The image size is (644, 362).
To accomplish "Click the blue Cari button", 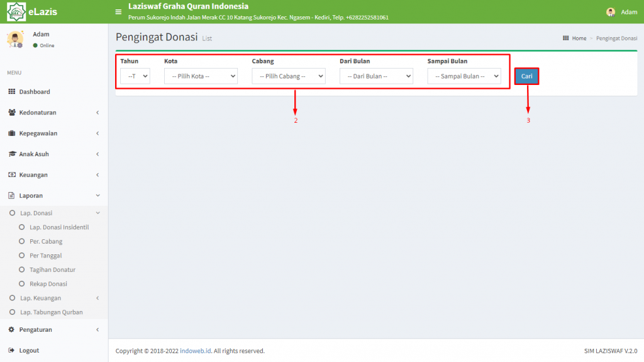I will coord(526,76).
